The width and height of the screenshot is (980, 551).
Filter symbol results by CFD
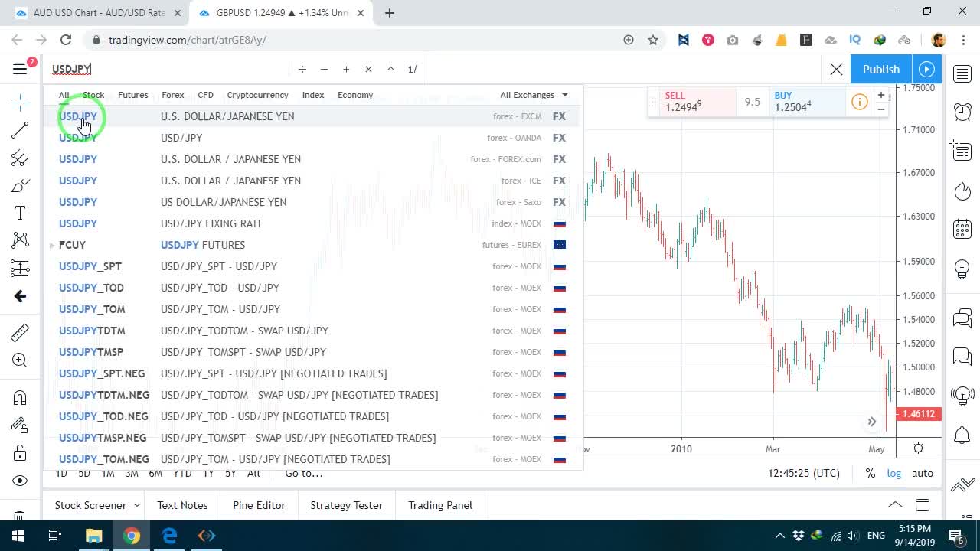205,95
